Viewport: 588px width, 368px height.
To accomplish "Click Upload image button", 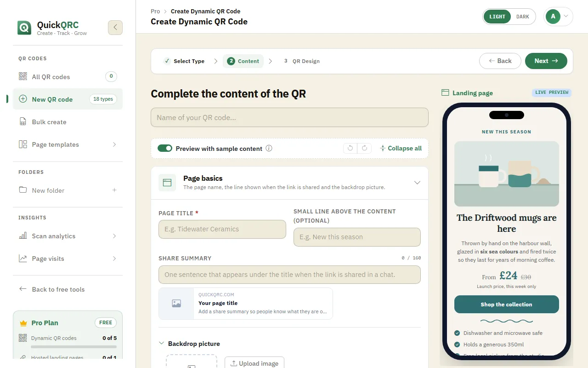I will click(x=254, y=363).
